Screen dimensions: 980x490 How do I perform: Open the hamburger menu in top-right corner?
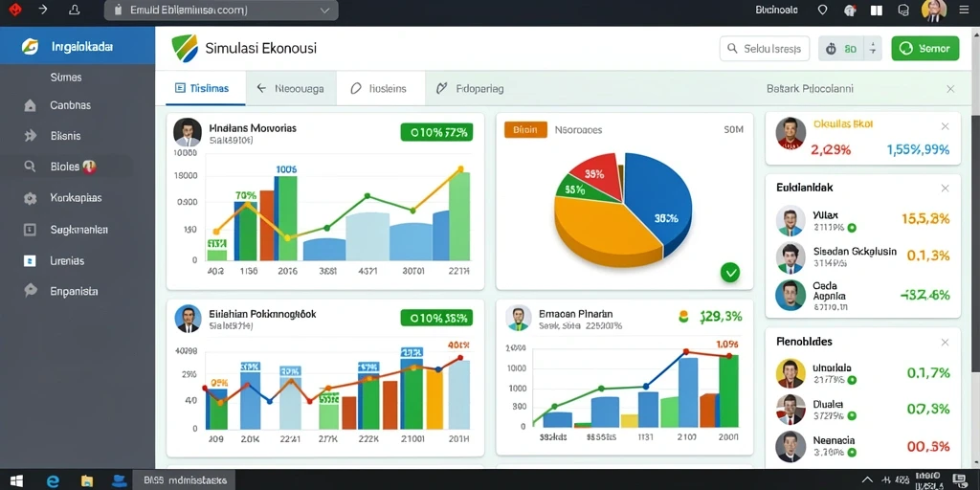(x=961, y=10)
